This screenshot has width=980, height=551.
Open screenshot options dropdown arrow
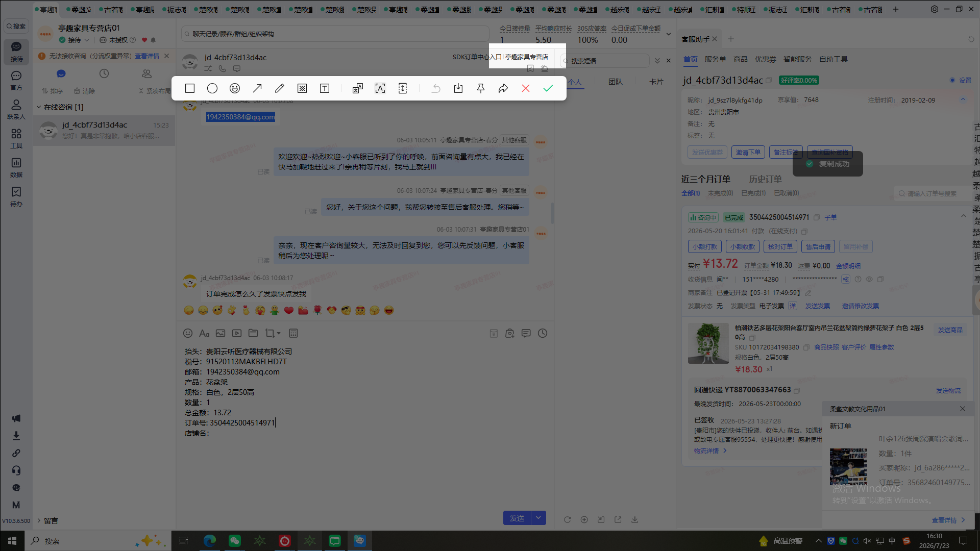point(279,333)
